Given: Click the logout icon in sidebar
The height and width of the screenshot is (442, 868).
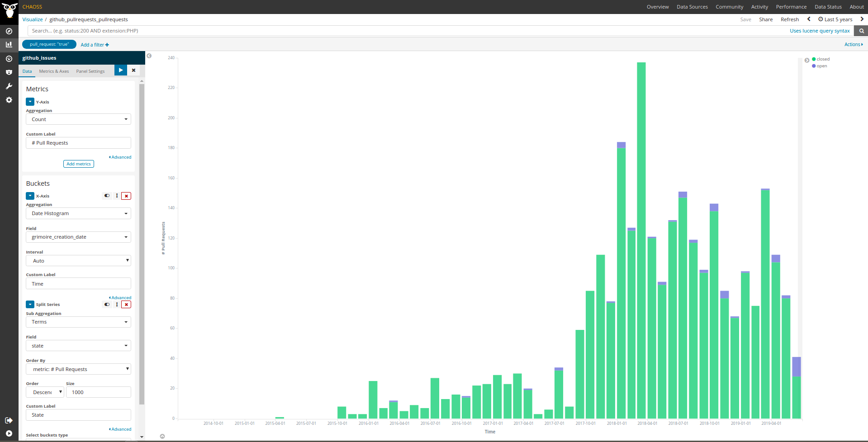Looking at the screenshot, I should (x=9, y=420).
